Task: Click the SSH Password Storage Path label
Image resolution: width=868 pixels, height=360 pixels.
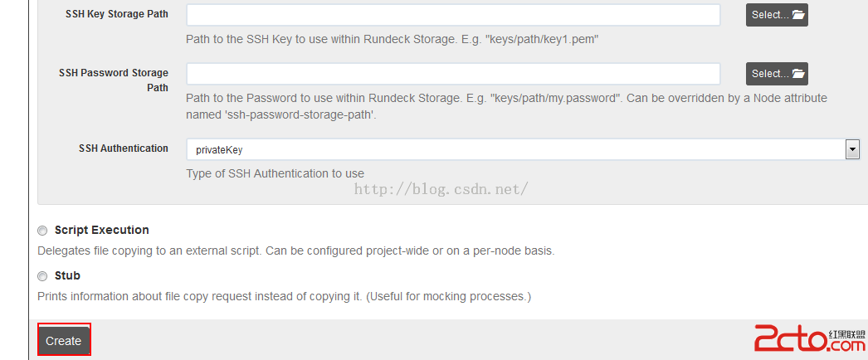Action: (114, 80)
